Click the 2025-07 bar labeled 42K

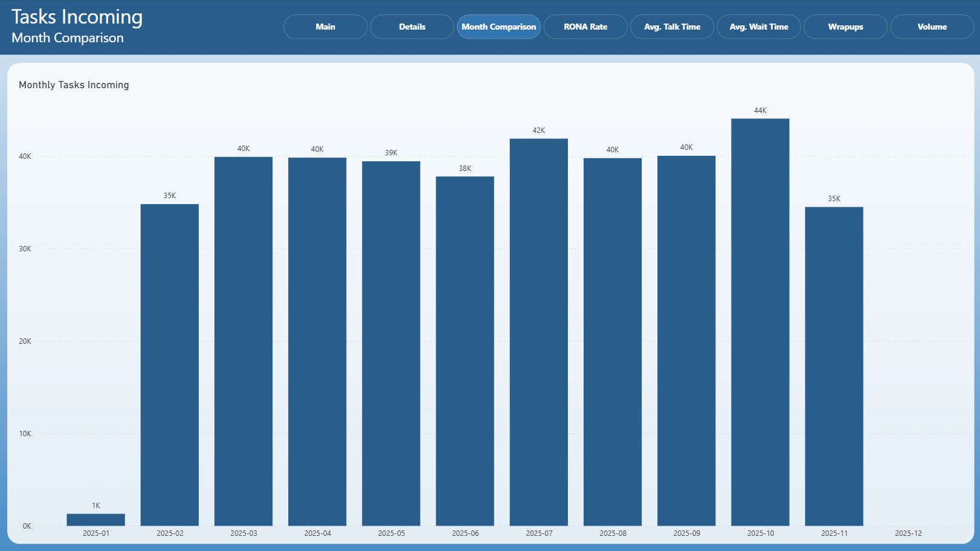(539, 332)
